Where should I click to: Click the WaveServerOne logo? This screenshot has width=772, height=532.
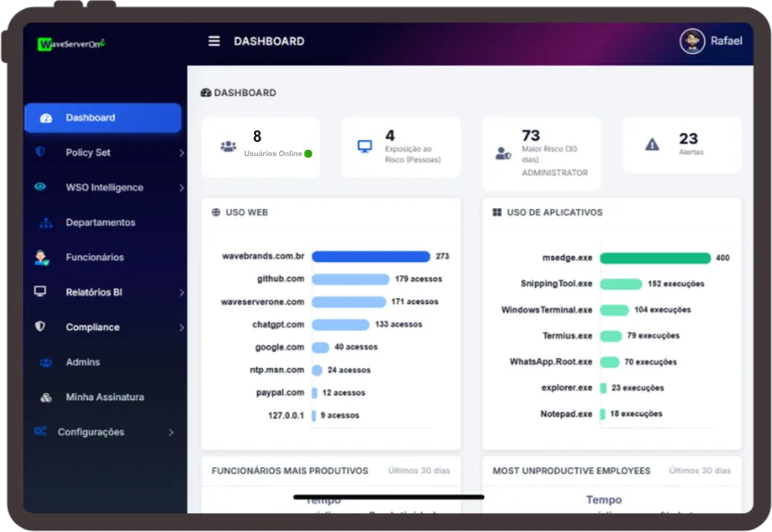(72, 44)
